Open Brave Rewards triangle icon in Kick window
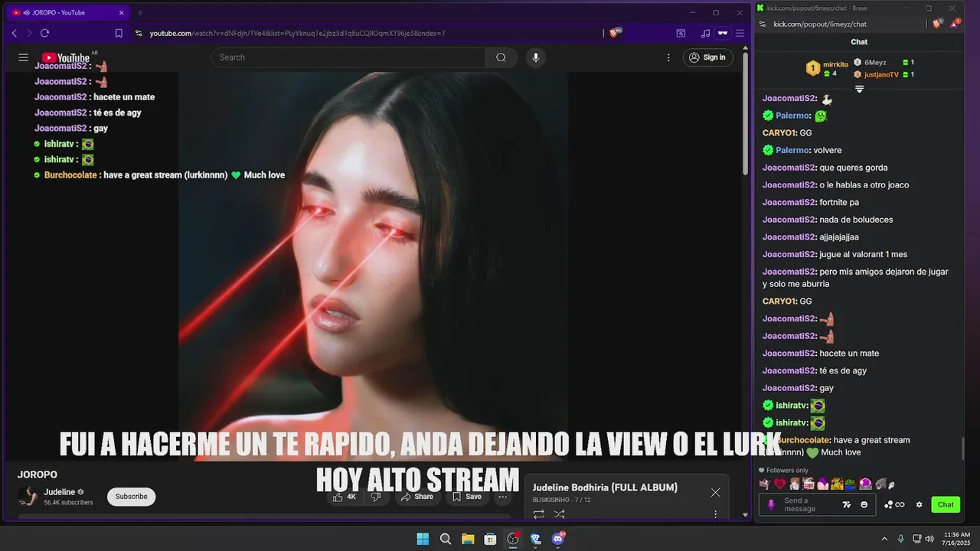 [x=955, y=24]
